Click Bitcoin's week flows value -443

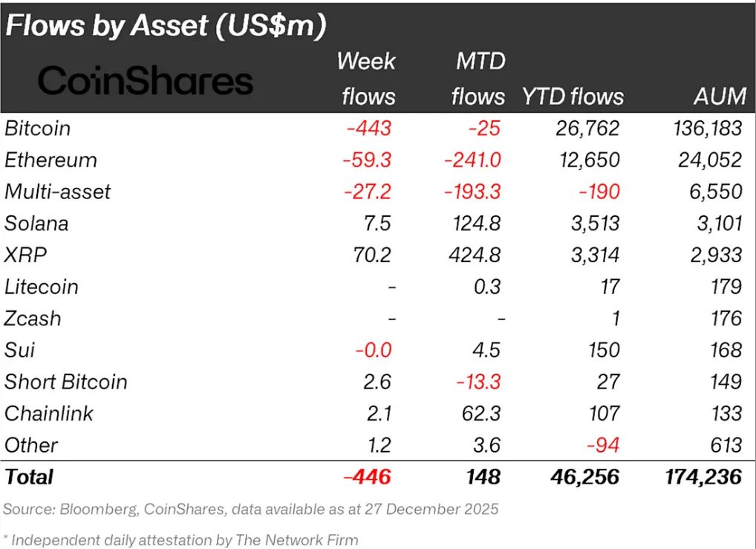368,129
